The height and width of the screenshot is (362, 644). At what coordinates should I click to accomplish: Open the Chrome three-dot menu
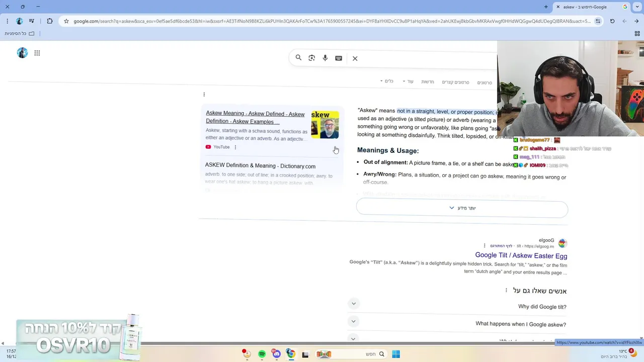click(7, 21)
